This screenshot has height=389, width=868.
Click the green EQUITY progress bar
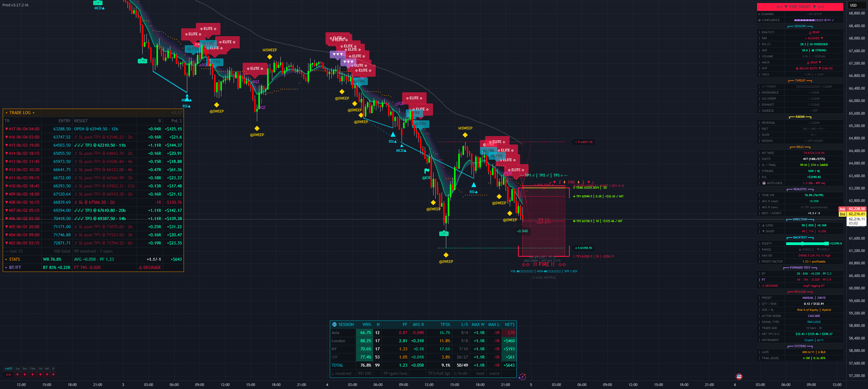click(807, 244)
